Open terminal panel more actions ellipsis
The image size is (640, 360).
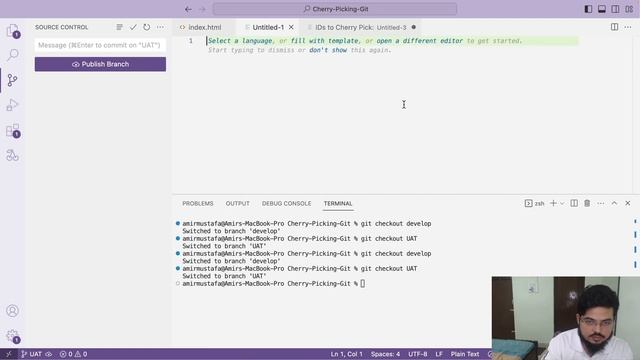coord(600,203)
